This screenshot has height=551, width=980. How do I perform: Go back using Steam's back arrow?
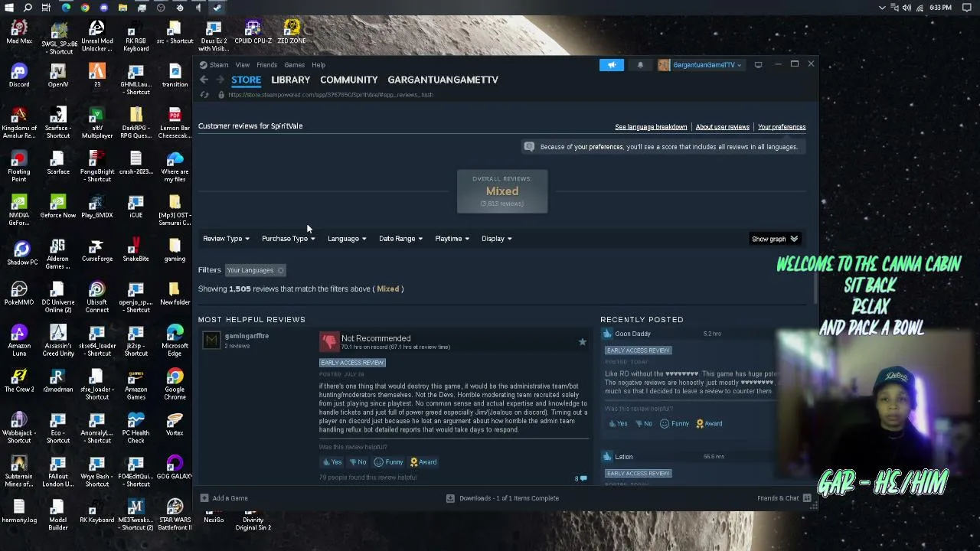[204, 80]
